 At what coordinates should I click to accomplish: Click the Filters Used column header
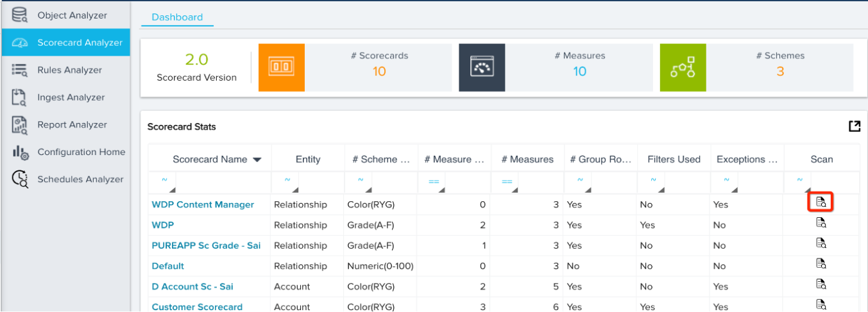point(674,160)
